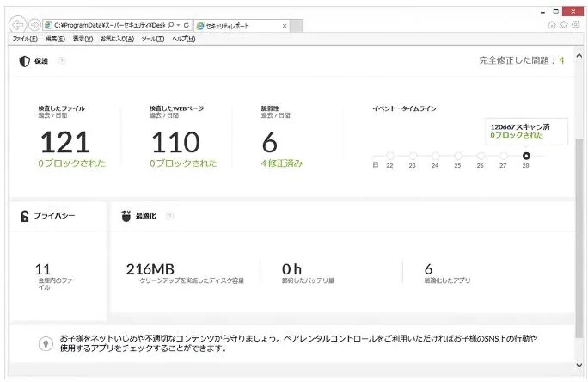Click the 110 scanned web pages number
Image resolution: width=588 pixels, height=382 pixels.
tap(175, 142)
